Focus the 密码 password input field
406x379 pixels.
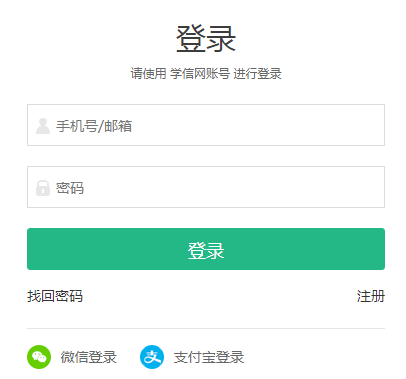click(206, 187)
